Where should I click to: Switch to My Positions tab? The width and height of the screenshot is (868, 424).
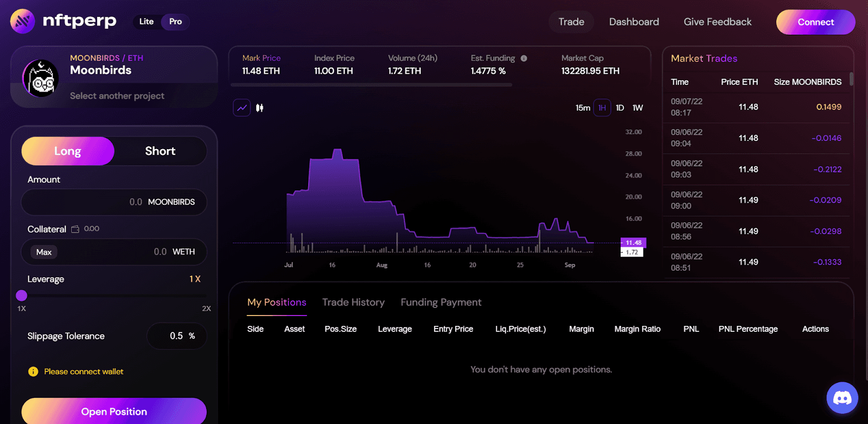click(277, 303)
